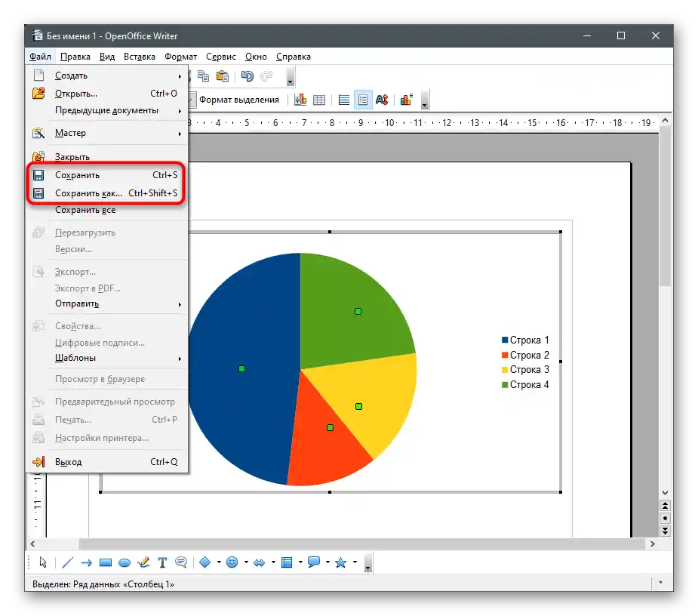Open Basic Shapes dropdown arrow

tap(219, 562)
